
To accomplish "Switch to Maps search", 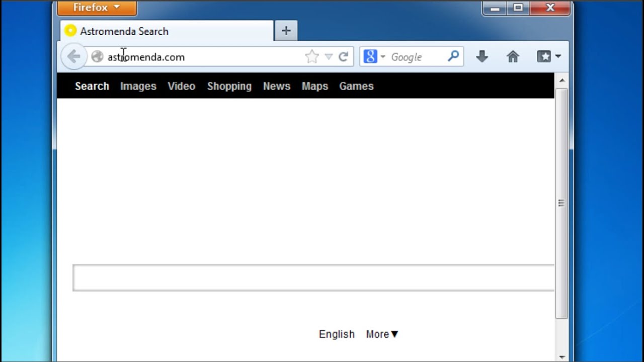I will [x=315, y=86].
